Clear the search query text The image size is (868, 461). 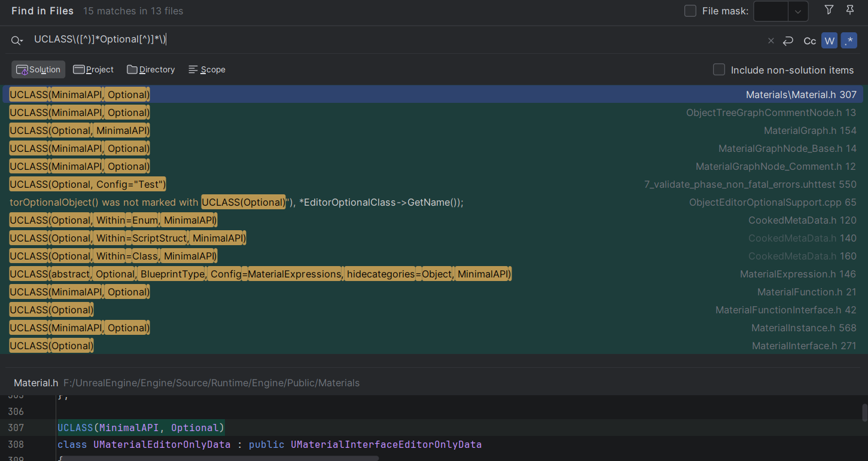pyautogui.click(x=770, y=41)
